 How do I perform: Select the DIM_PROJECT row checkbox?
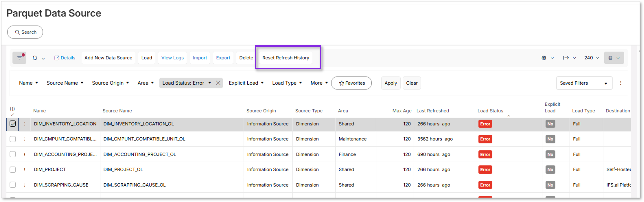click(12, 169)
